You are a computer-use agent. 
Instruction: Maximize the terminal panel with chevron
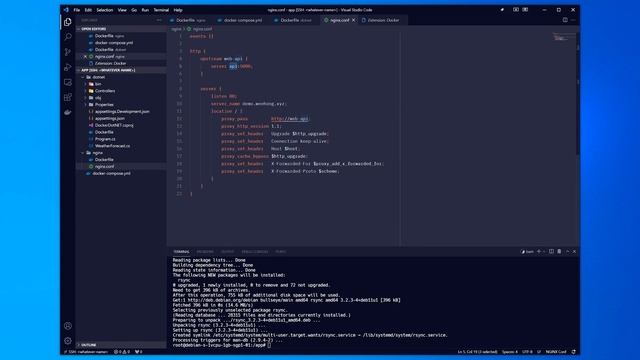pyautogui.click(x=567, y=251)
